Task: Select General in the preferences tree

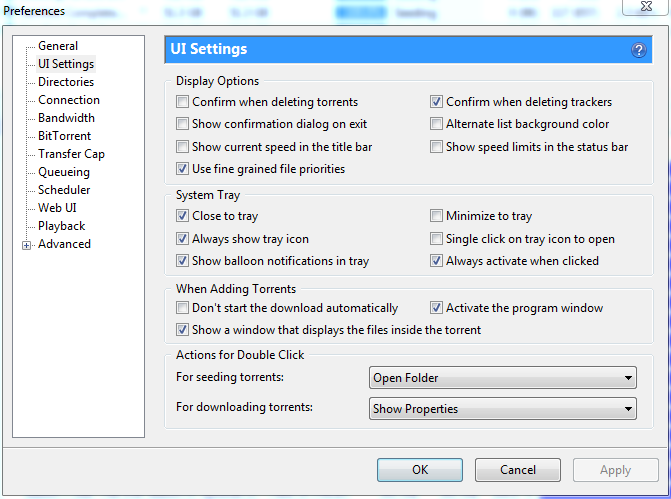Action: [x=58, y=46]
